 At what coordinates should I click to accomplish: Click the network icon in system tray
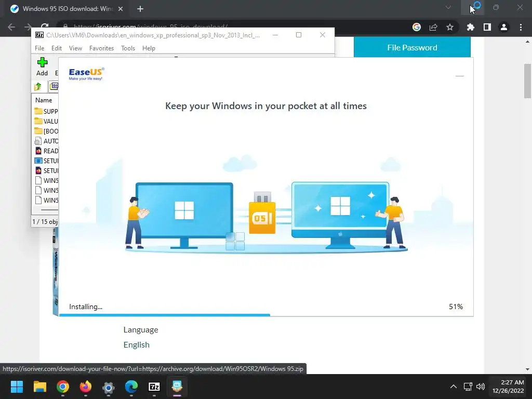coord(468,387)
